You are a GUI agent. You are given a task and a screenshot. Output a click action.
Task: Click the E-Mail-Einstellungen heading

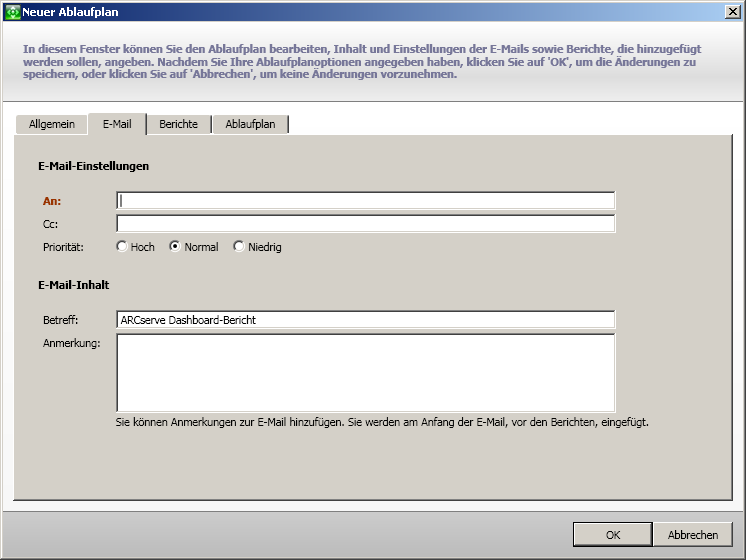[94, 166]
